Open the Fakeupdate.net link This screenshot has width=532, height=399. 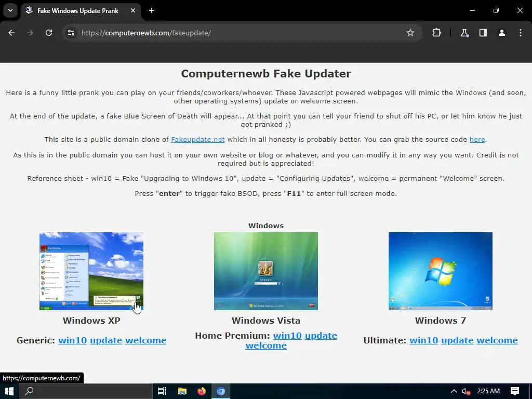point(198,139)
